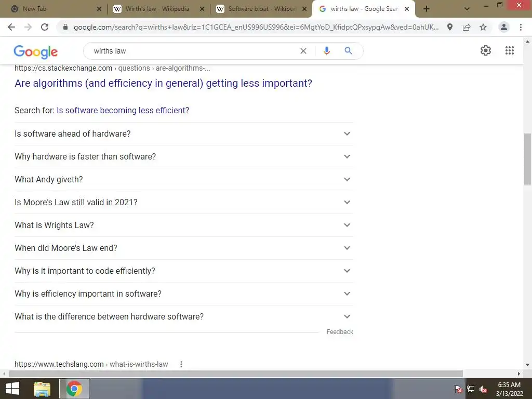Switch to Software bloat Wikipedia tab
The width and height of the screenshot is (532, 399).
[261, 9]
